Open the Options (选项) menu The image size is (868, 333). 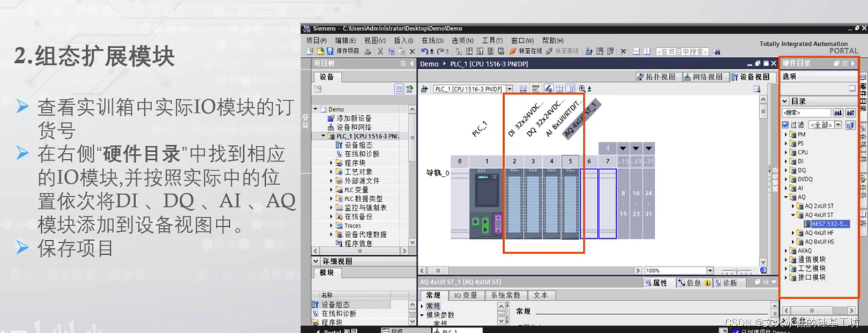(462, 40)
